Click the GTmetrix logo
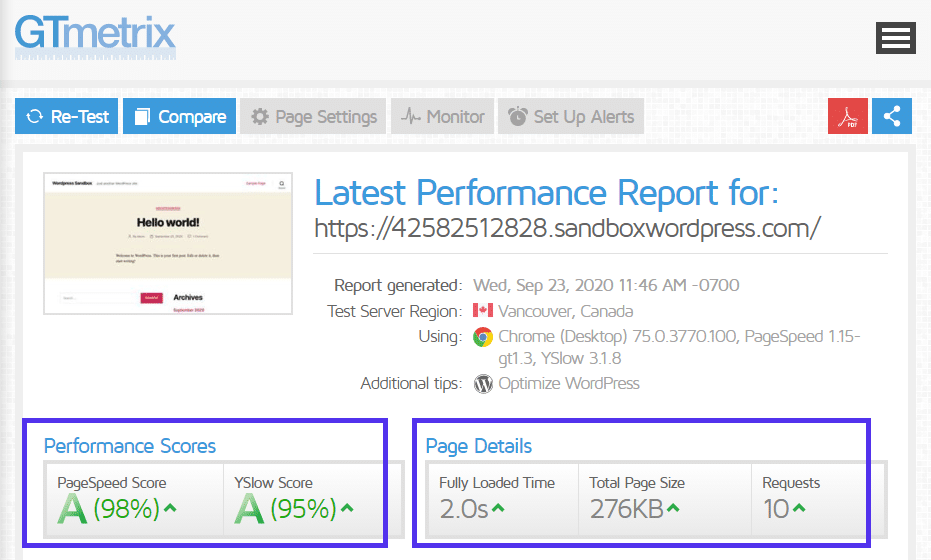This screenshot has width=931, height=560. [x=95, y=34]
